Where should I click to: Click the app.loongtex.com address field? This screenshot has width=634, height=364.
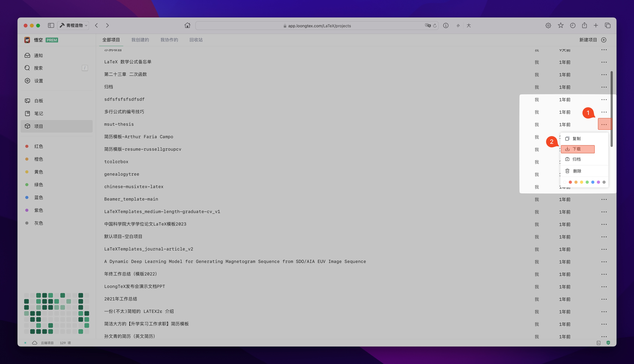tap(317, 26)
